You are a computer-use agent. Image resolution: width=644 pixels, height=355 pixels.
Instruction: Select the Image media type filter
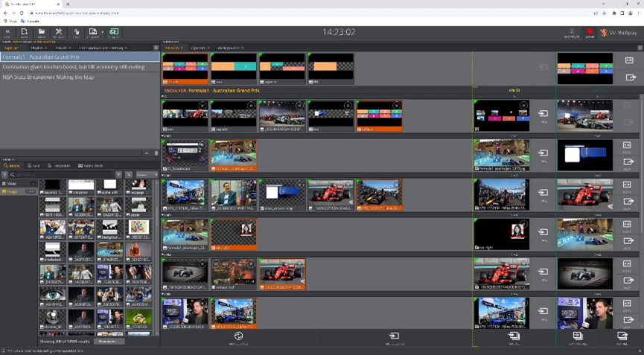(x=13, y=191)
